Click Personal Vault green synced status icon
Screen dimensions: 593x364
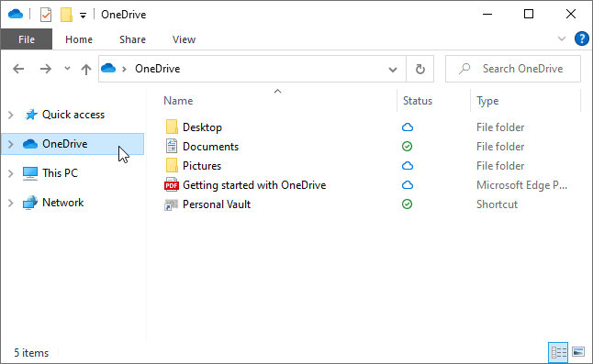click(407, 204)
